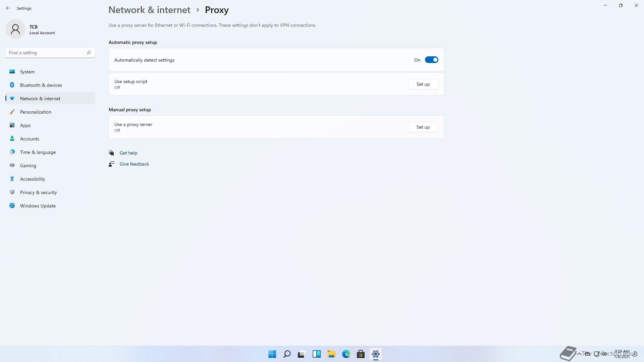The width and height of the screenshot is (644, 362).
Task: Open Microsoft Edge from taskbar
Action: click(x=346, y=354)
